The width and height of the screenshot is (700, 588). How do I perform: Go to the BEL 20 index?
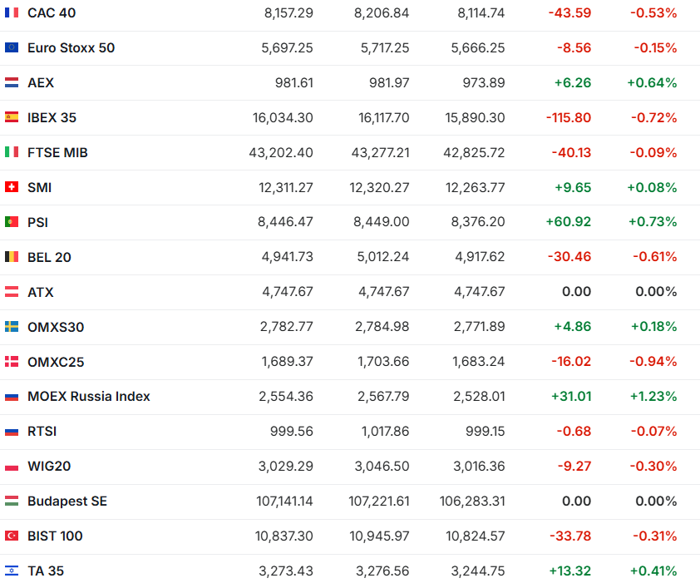click(49, 258)
